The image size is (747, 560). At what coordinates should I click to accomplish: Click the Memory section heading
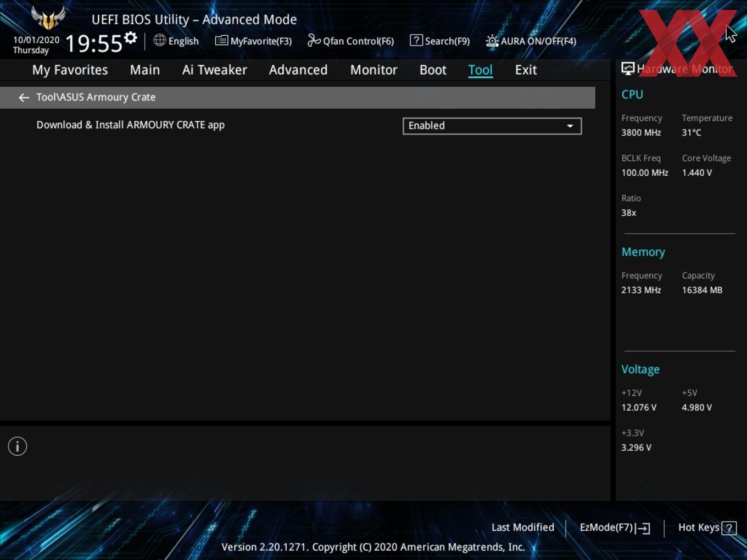tap(643, 252)
